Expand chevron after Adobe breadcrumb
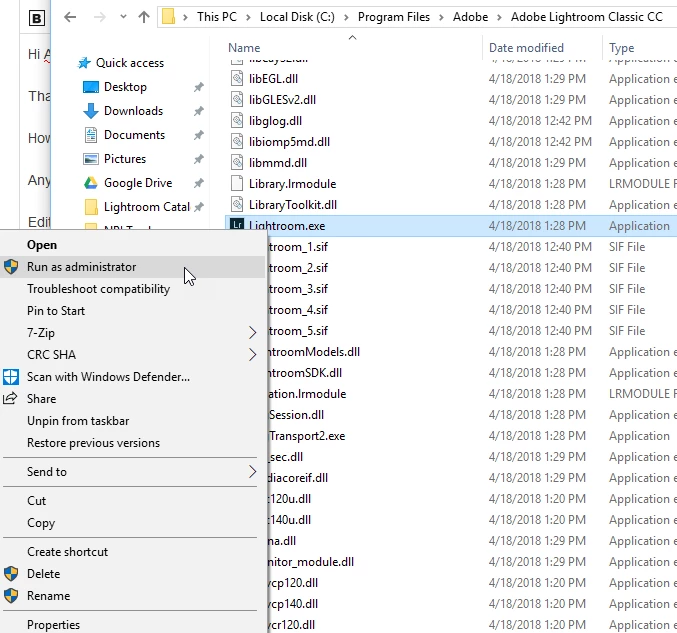677x633 pixels. pyautogui.click(x=500, y=18)
